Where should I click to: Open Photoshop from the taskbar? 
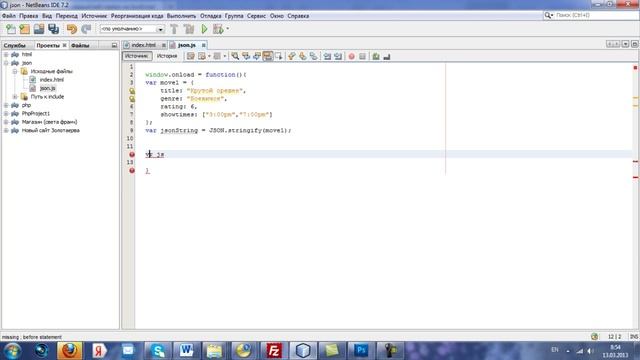coord(361,350)
